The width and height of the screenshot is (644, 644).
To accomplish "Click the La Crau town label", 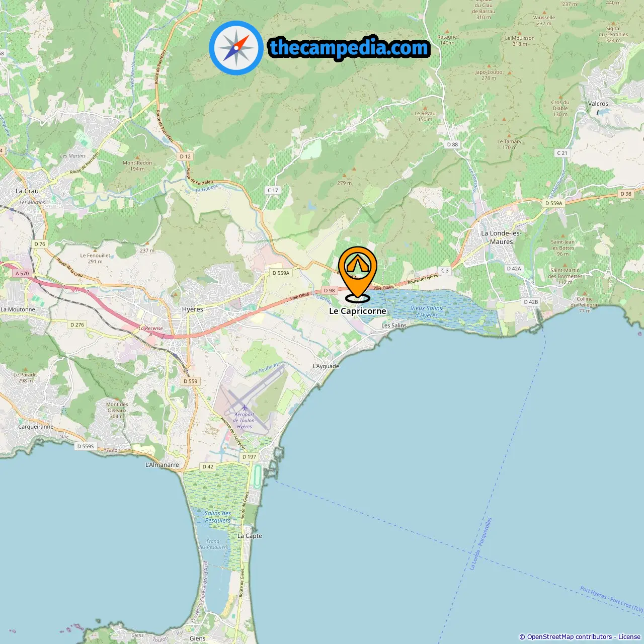I will [27, 191].
